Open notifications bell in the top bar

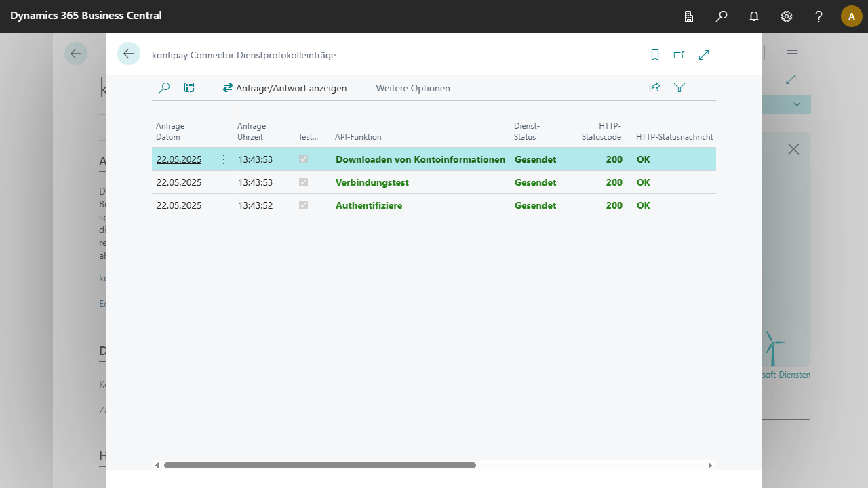click(754, 16)
